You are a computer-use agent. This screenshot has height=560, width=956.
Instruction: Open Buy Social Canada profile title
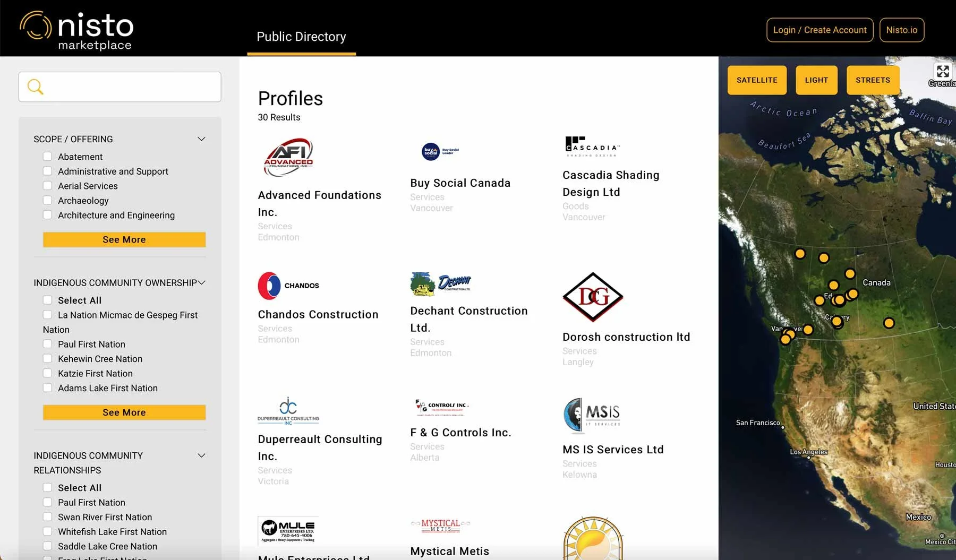[x=460, y=183]
